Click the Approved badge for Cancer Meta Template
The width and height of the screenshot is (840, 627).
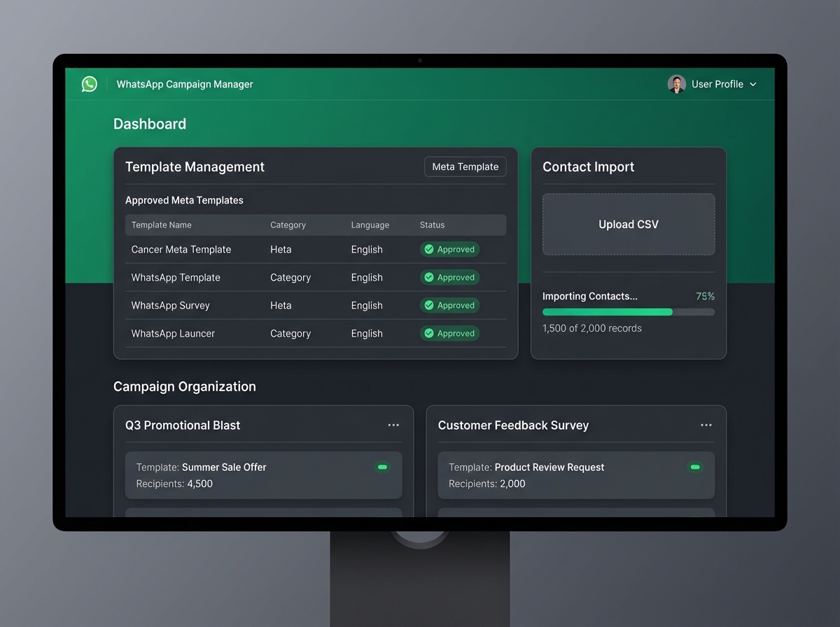tap(449, 249)
